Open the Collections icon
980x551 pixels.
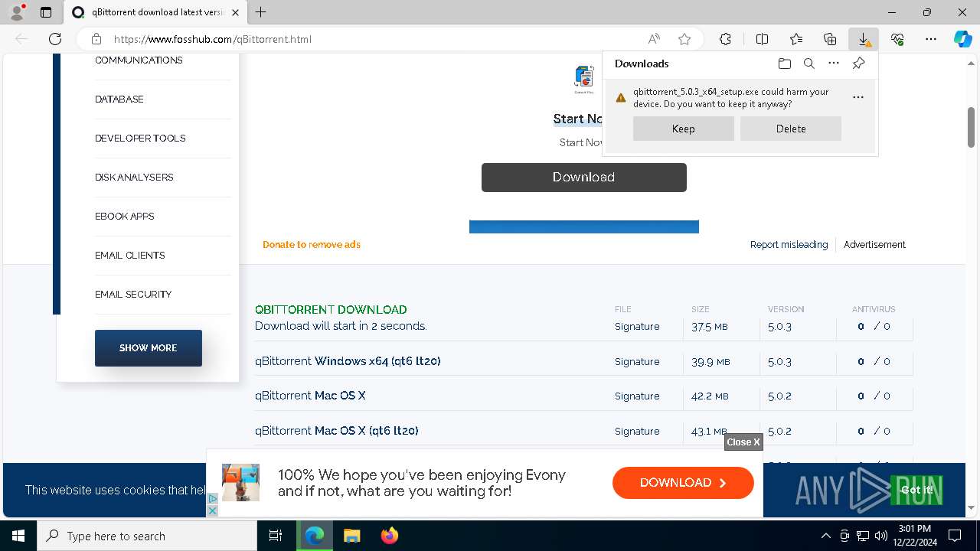[x=830, y=39]
